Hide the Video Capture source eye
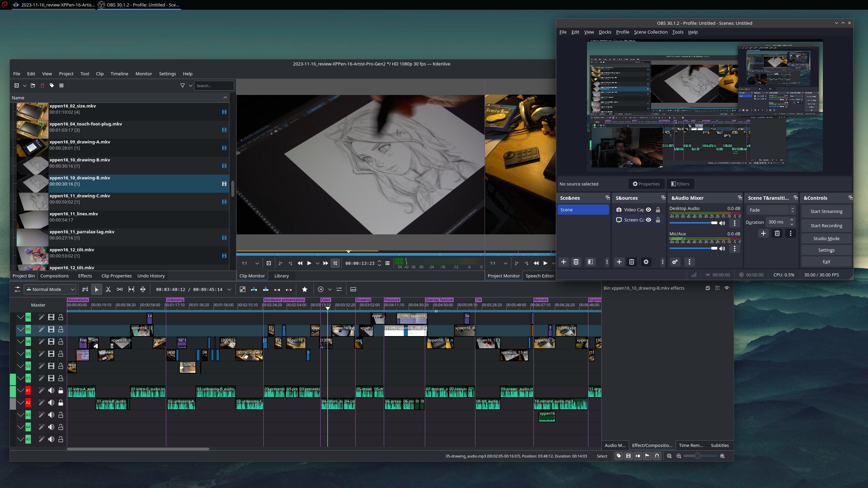This screenshot has height=488, width=868. [648, 210]
